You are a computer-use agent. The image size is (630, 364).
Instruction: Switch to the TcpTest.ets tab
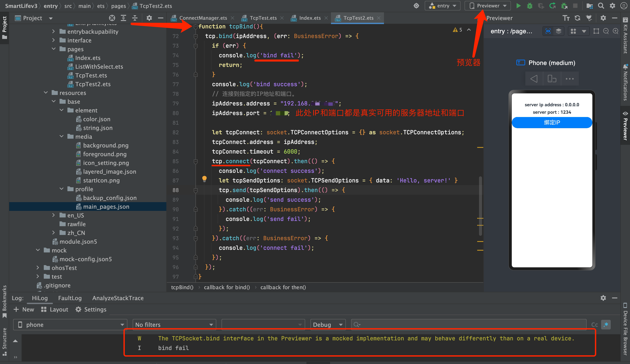[x=260, y=18]
